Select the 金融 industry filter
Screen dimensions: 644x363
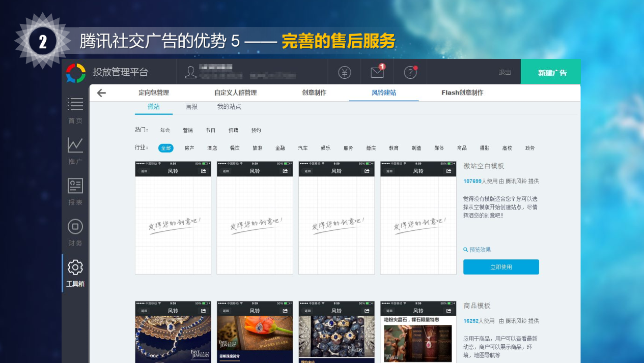click(281, 148)
